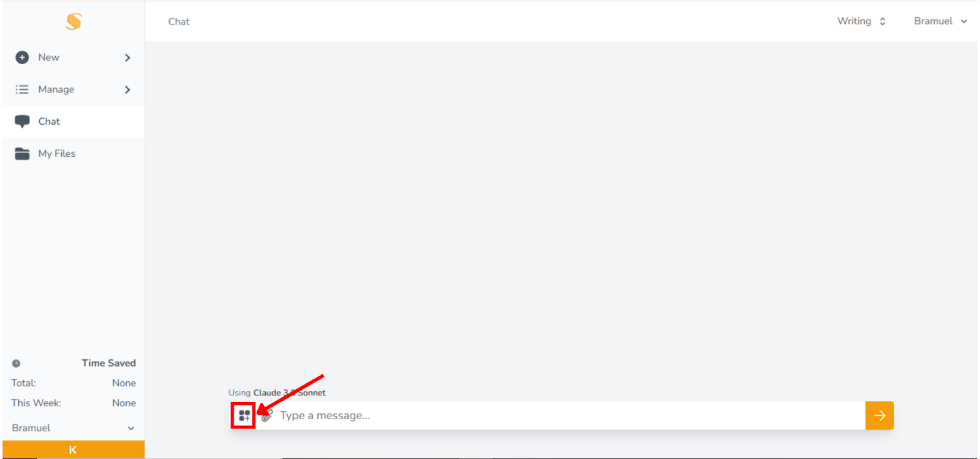
Task: Click the Claude Sonnet model label
Action: pyautogui.click(x=289, y=393)
